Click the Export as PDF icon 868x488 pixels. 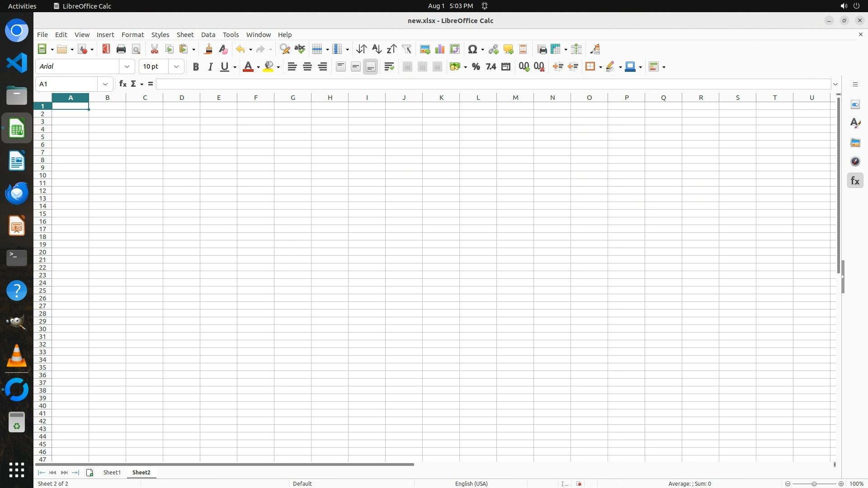tap(106, 49)
